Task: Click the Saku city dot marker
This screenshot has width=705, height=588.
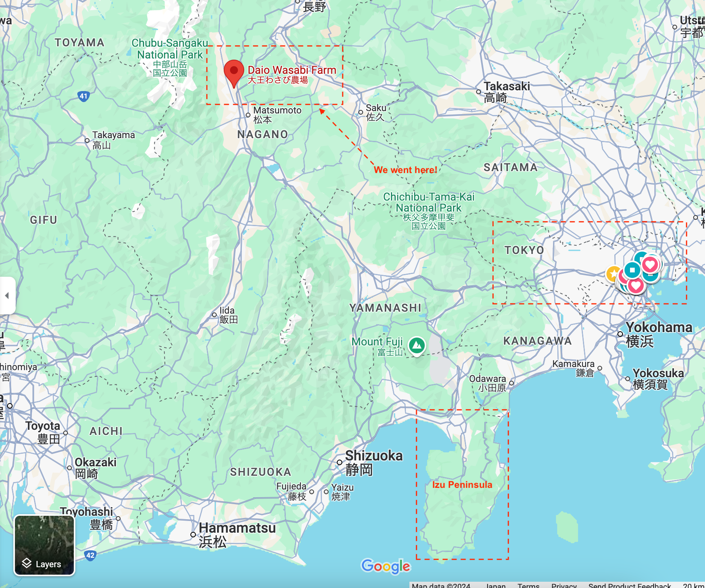Action: click(x=361, y=112)
